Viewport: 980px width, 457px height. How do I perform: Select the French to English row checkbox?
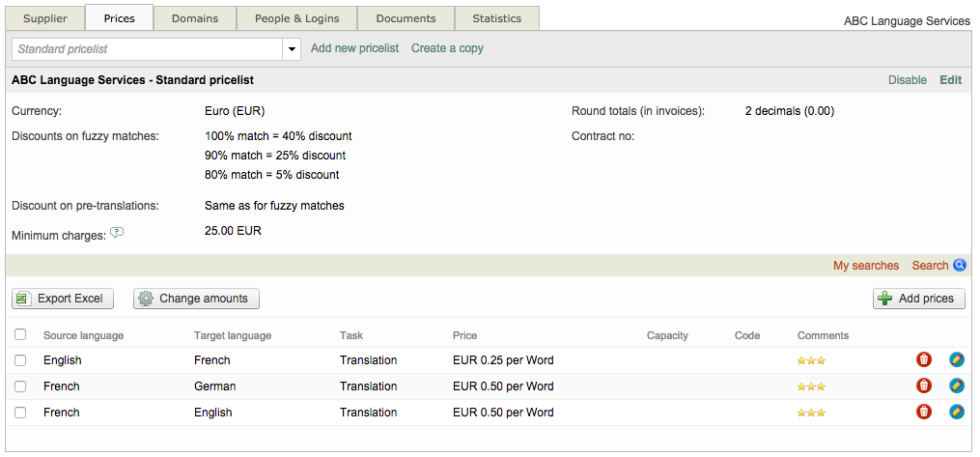[21, 413]
